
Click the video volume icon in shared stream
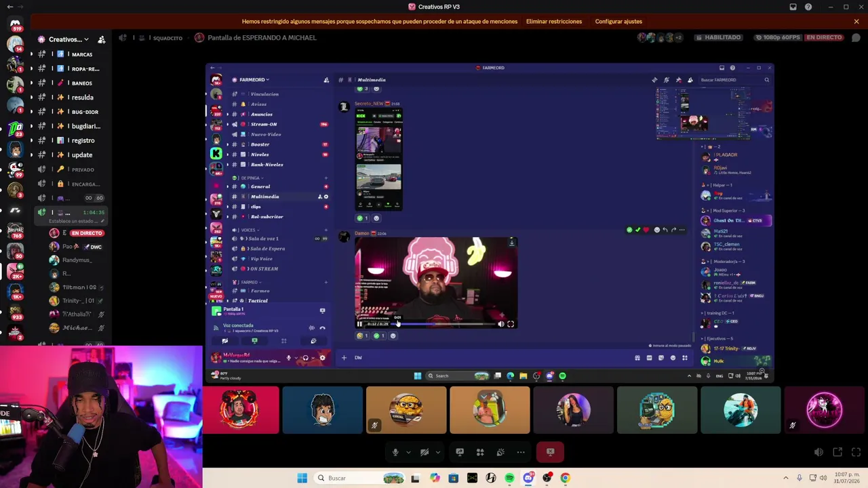coord(501,324)
